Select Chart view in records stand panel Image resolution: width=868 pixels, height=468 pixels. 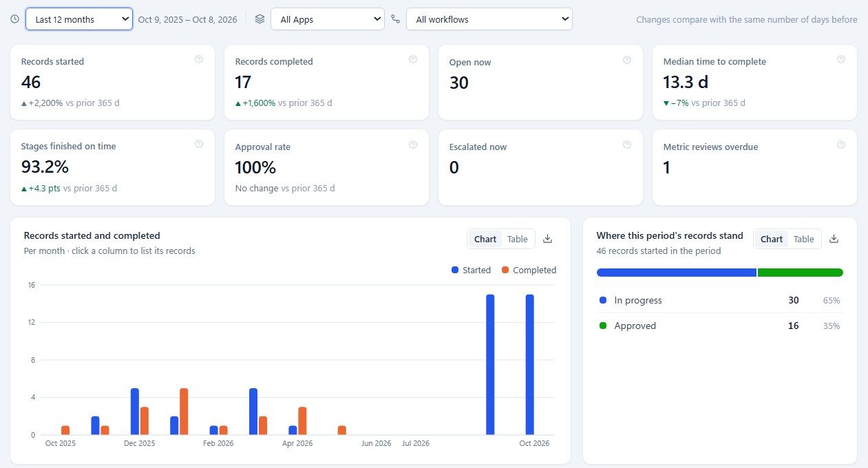772,239
